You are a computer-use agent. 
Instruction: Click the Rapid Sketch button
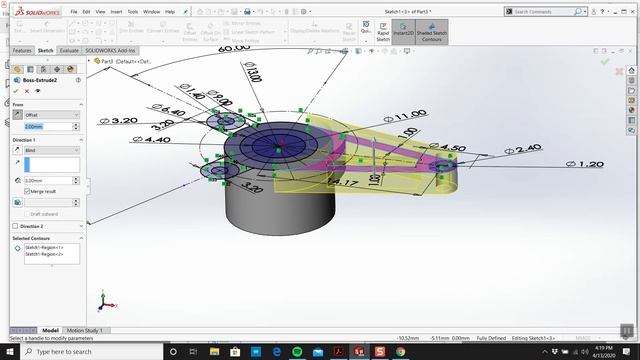click(x=383, y=32)
